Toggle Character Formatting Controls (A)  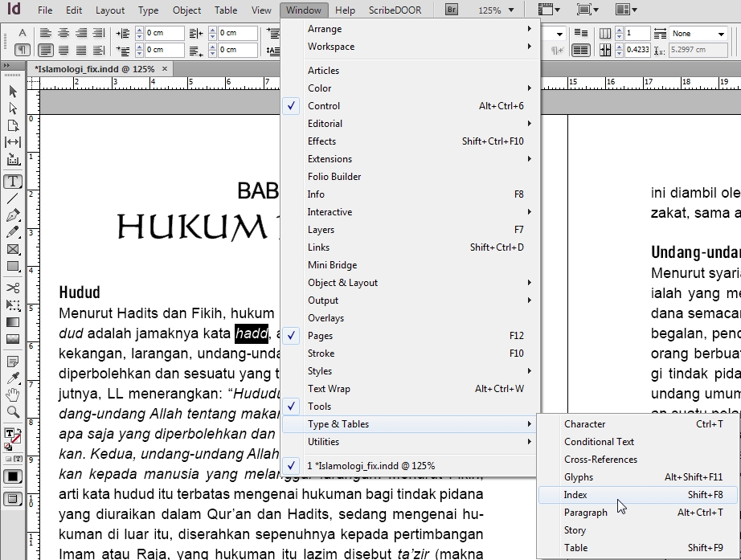pos(23,33)
